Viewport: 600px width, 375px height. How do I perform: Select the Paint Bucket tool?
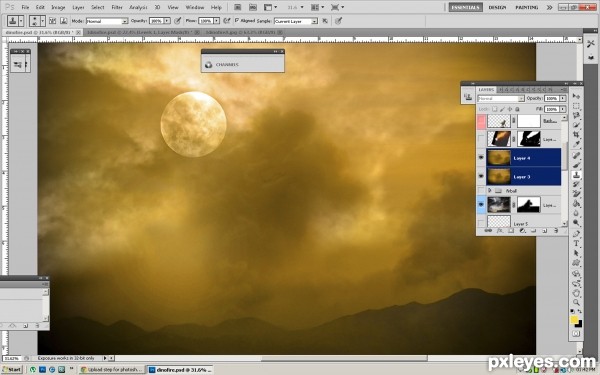coord(576,204)
